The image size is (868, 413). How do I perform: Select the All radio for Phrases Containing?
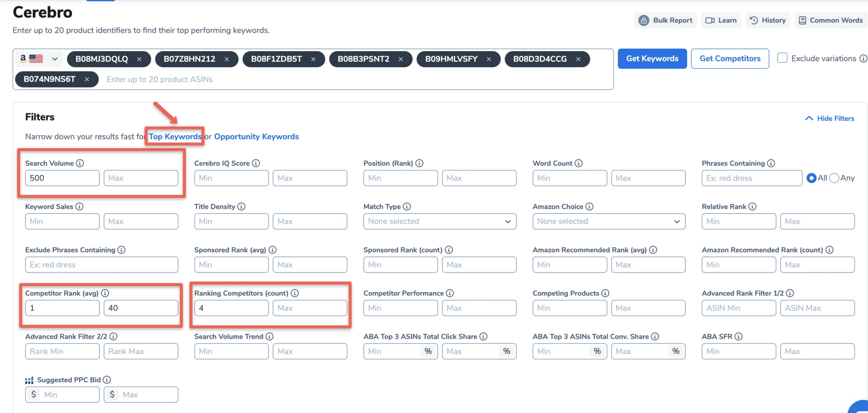click(812, 178)
